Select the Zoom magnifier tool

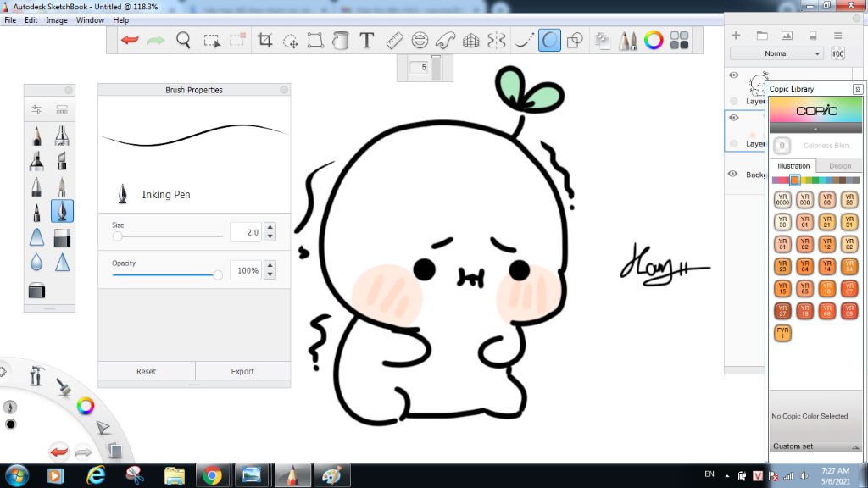(x=183, y=40)
